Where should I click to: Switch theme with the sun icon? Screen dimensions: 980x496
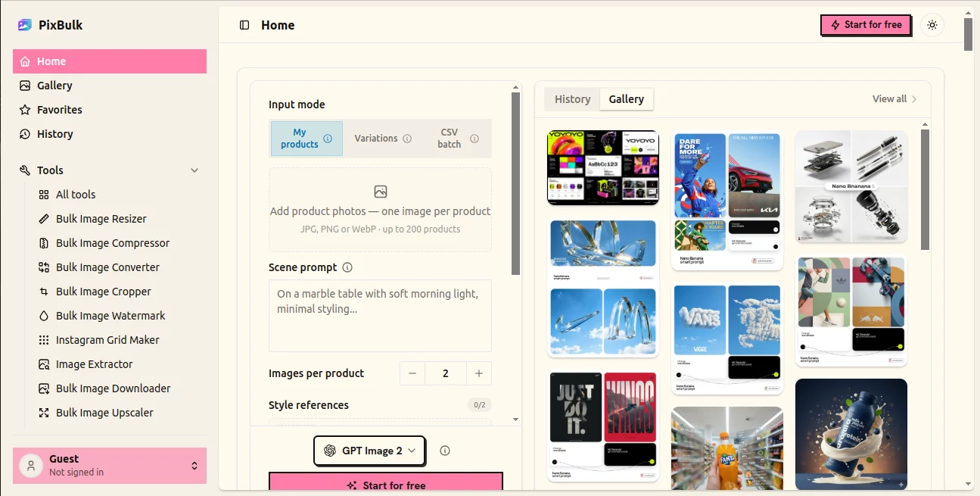932,25
